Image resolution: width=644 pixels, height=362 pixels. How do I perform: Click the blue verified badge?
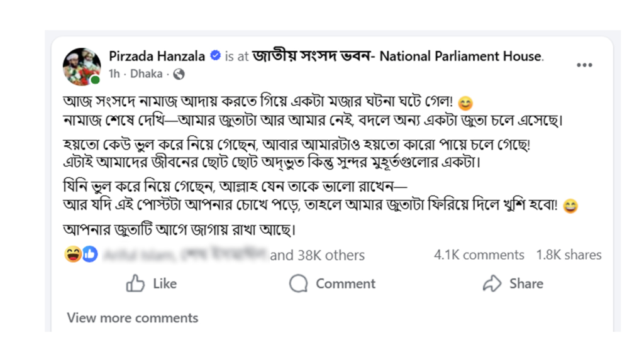click(215, 56)
